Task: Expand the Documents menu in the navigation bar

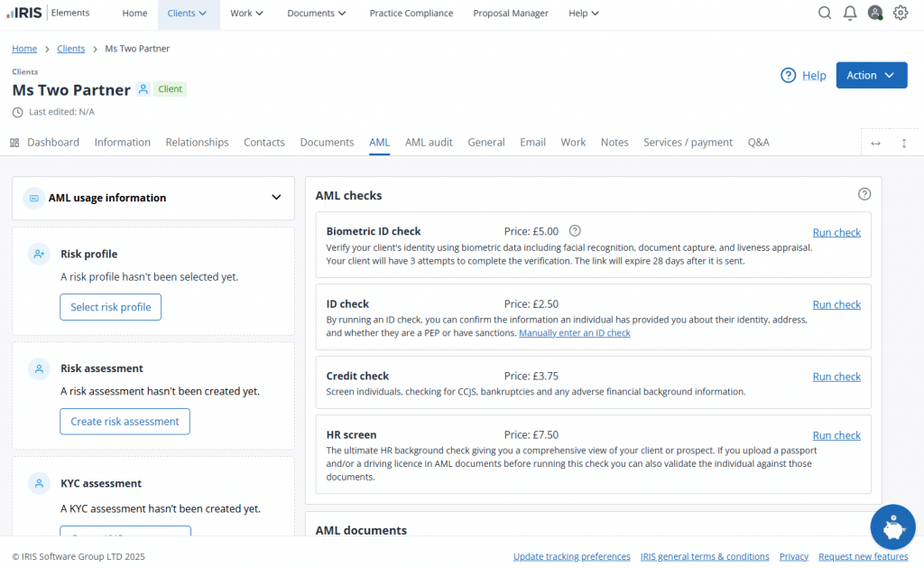Action: pyautogui.click(x=316, y=14)
